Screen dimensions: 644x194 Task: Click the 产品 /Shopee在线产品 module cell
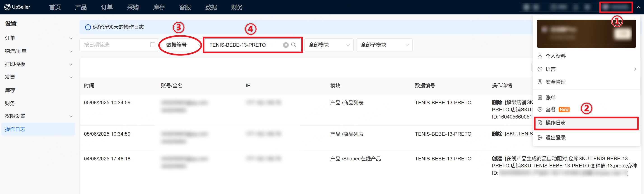click(356, 159)
